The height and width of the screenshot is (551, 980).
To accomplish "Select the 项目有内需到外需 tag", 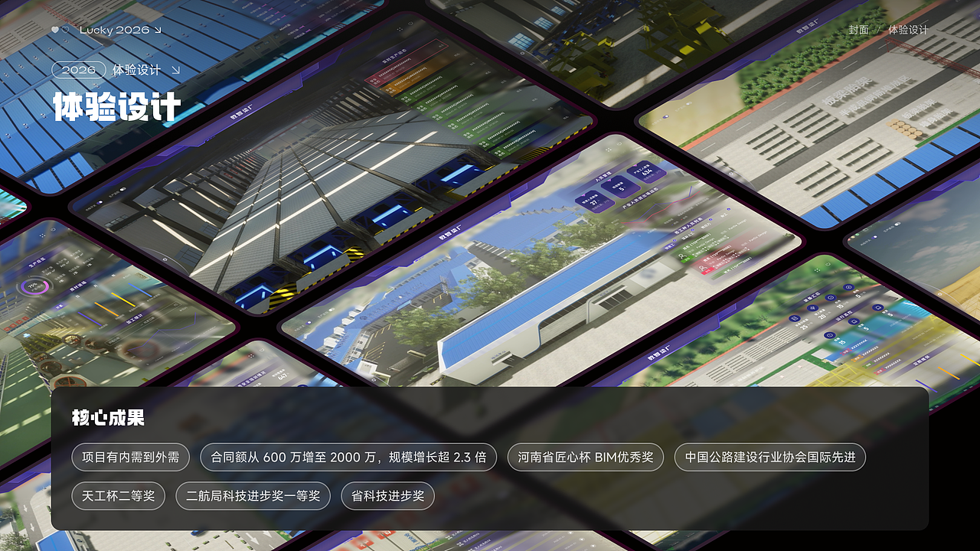I will click(x=131, y=458).
